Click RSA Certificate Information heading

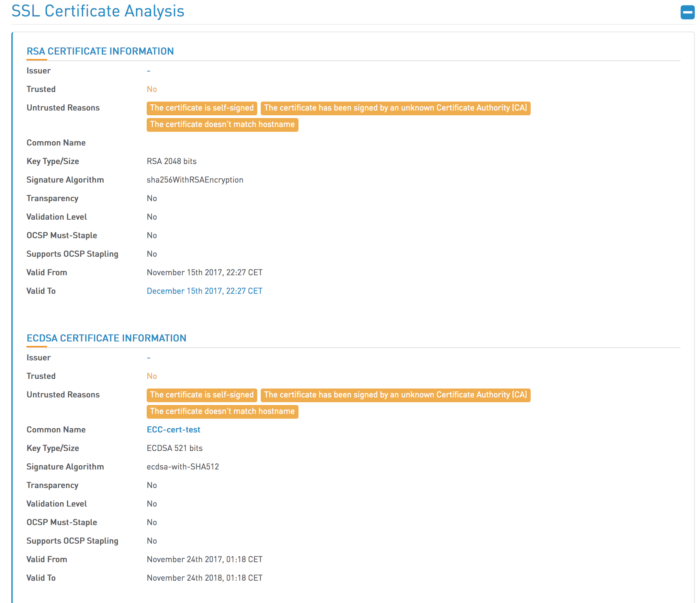pyautogui.click(x=100, y=51)
